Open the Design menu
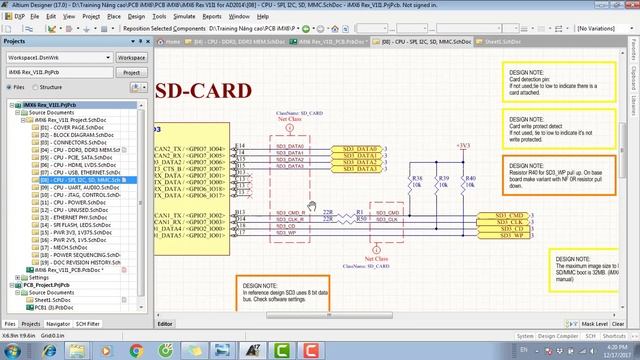The height and width of the screenshot is (360, 640). (x=136, y=17)
